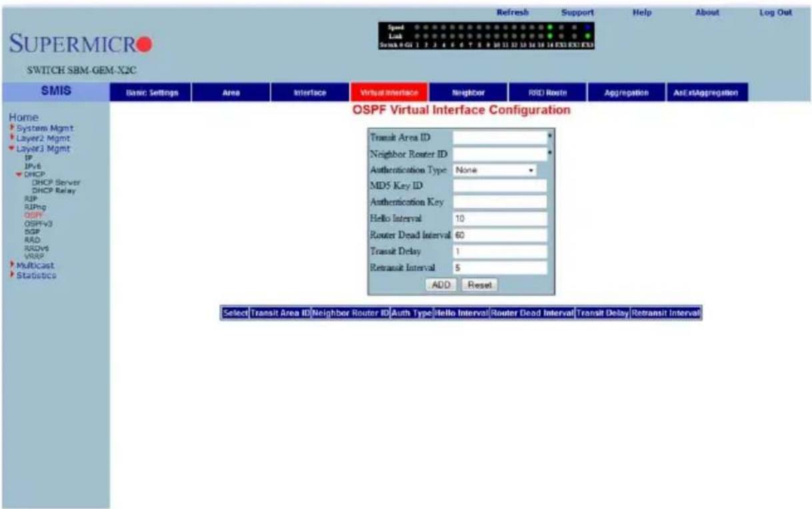Switch to the Interface tab
This screenshot has width=812, height=509.
[x=309, y=94]
